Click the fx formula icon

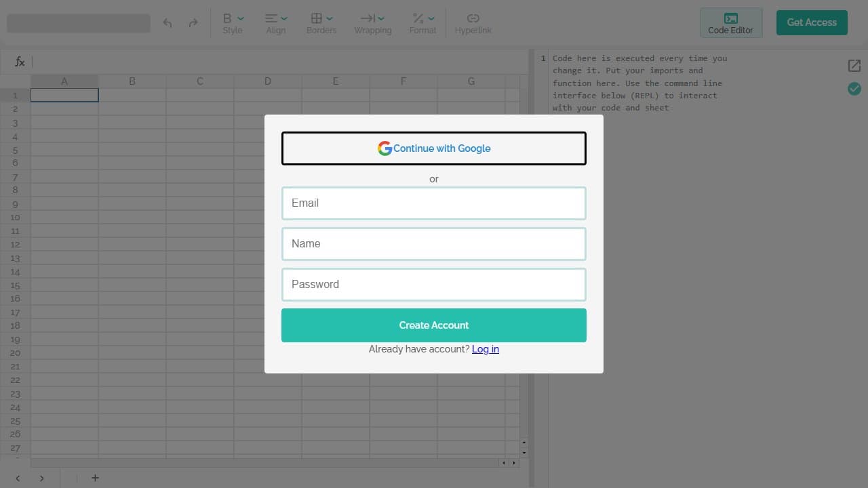(20, 62)
